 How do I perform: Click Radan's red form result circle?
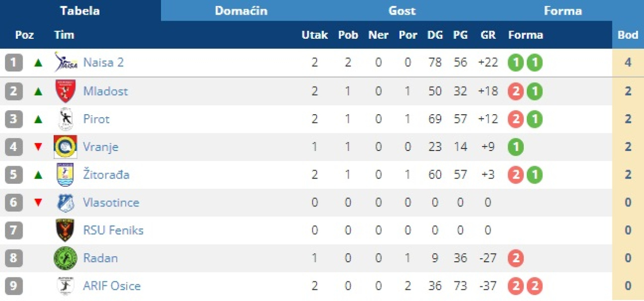(516, 258)
